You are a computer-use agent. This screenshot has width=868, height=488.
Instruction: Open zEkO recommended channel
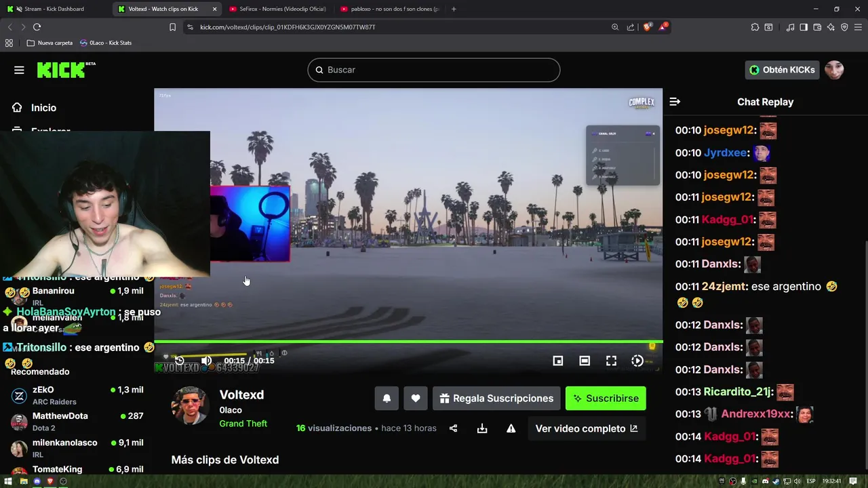[78, 395]
